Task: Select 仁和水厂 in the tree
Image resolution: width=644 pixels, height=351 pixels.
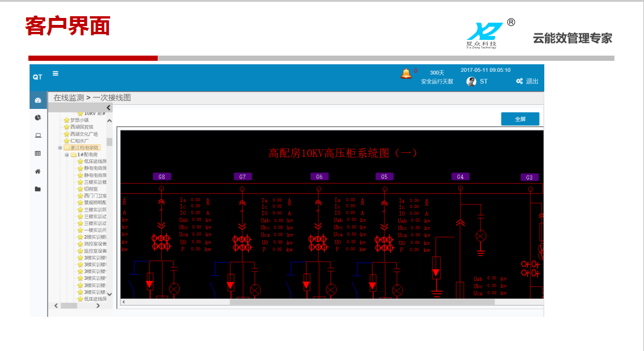Action: click(79, 141)
